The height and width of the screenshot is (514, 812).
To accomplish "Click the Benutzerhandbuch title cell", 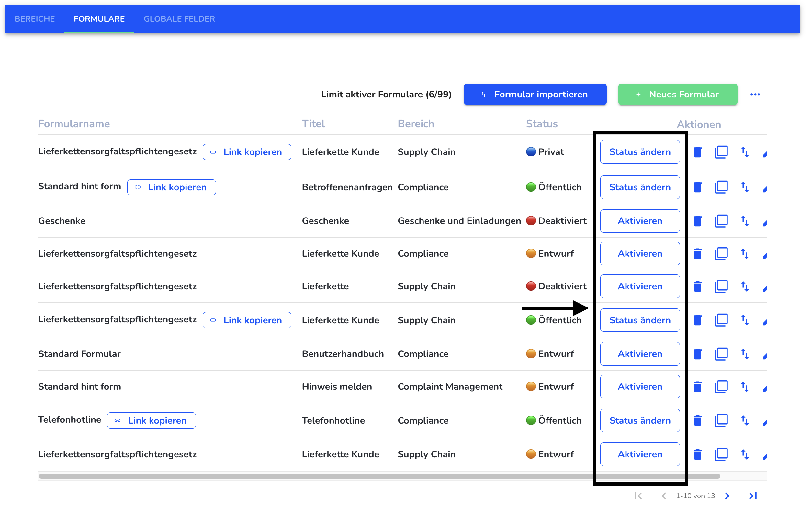I will click(x=343, y=354).
